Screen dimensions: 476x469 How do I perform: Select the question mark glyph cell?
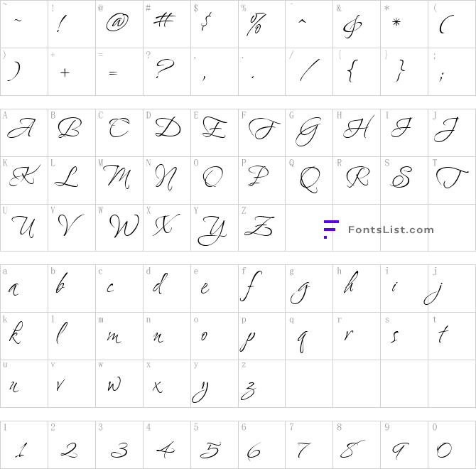(167, 72)
